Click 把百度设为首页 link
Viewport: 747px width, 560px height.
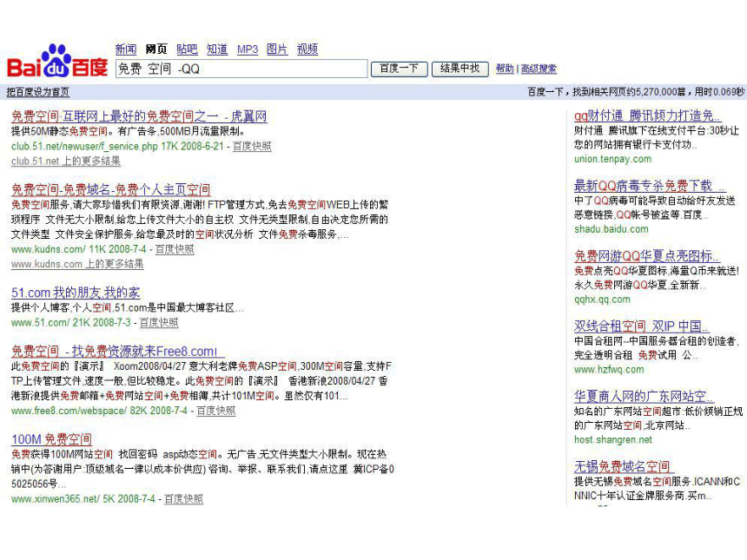coord(38,92)
